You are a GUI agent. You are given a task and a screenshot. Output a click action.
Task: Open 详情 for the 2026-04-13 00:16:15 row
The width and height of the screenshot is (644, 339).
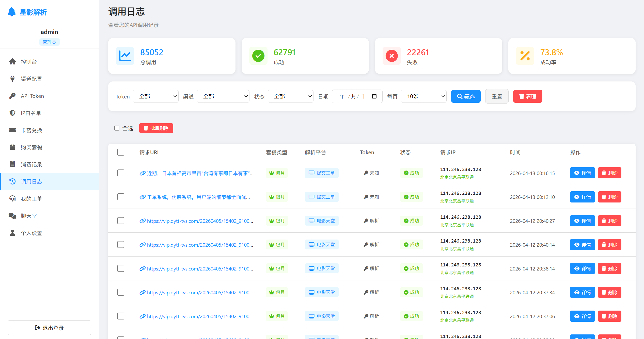(583, 173)
